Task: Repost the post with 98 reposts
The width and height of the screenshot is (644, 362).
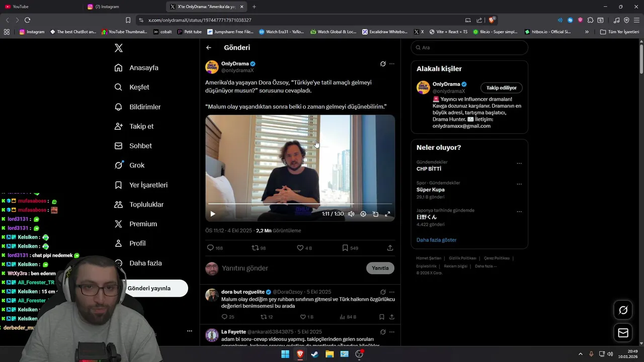Action: [x=259, y=248]
